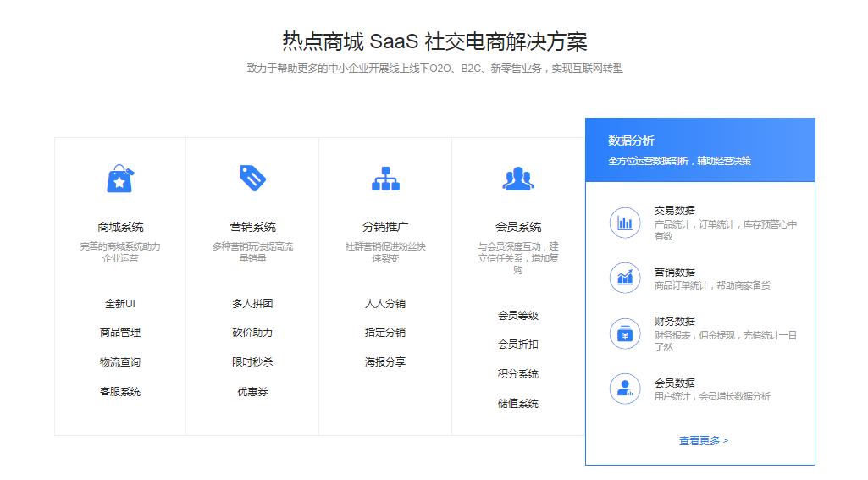Screen dimensions: 868x480
Task: Click the bar chart icon beside 交易数据
Action: click(625, 223)
